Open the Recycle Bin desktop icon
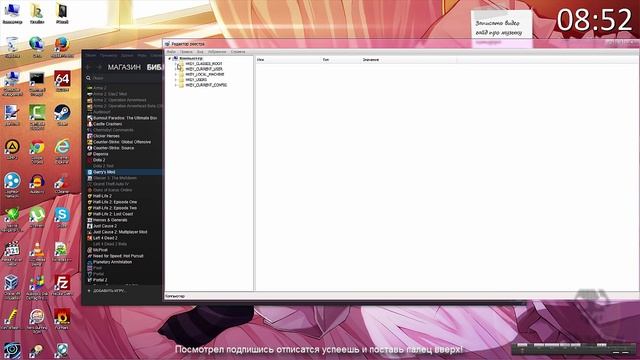This screenshot has width=640, height=360. click(12, 47)
